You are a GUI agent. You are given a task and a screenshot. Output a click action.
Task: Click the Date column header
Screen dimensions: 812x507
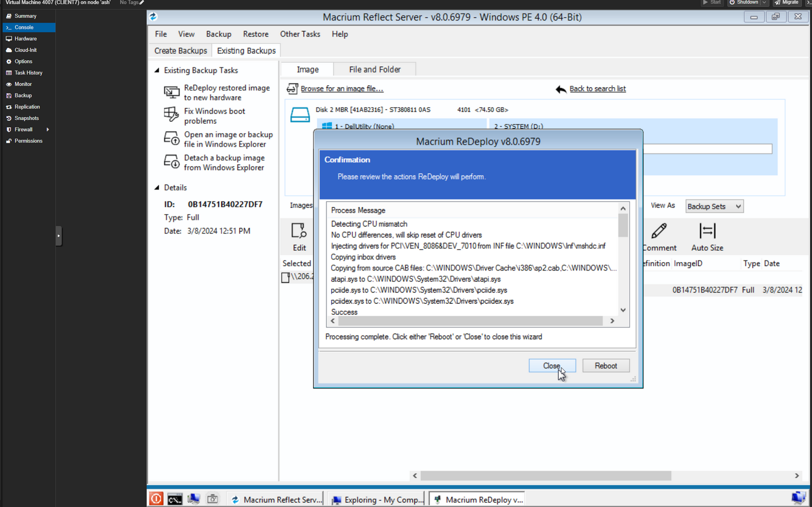[772, 264]
